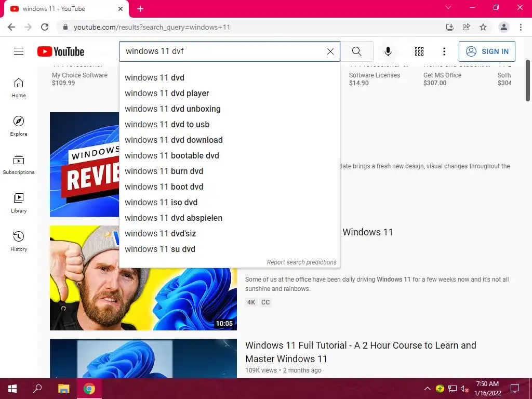Go back with the browser back arrow
532x399 pixels.
(x=11, y=27)
